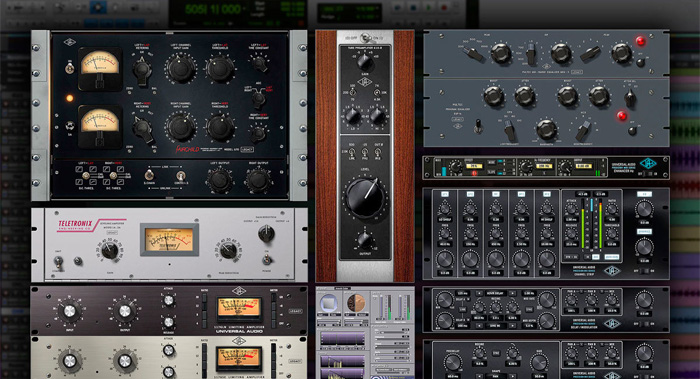
Task: Enable fifth band button on Channel Strip
Action: 547,195
